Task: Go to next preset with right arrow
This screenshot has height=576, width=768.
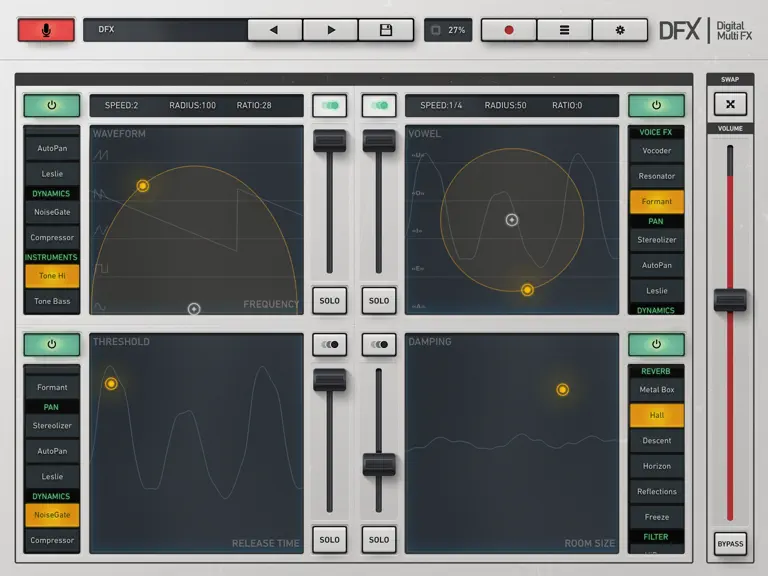Action: point(331,30)
